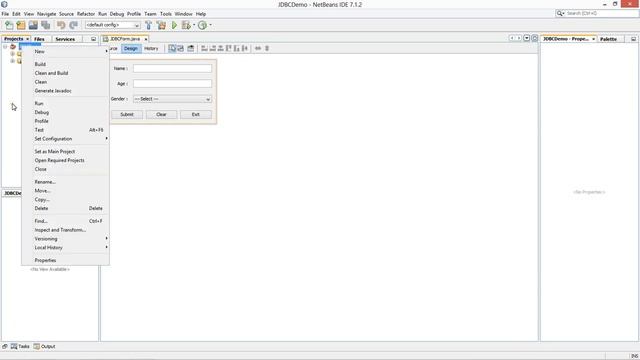Viewport: 640px width, 360px height.
Task: Open the Refactor menu in menu bar
Action: (x=86, y=14)
